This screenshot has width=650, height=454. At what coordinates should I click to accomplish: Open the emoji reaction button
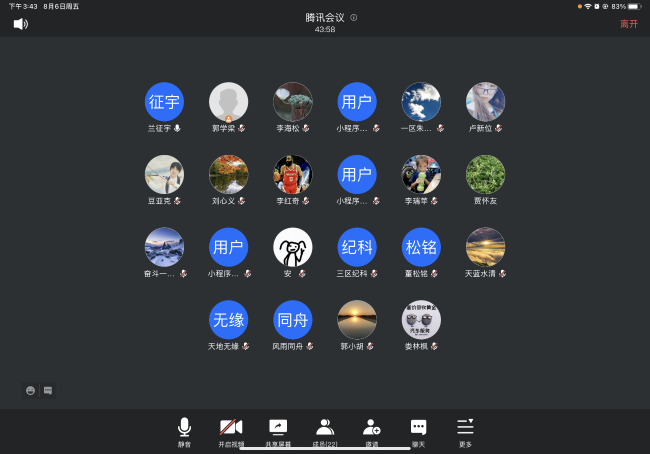tap(30, 391)
